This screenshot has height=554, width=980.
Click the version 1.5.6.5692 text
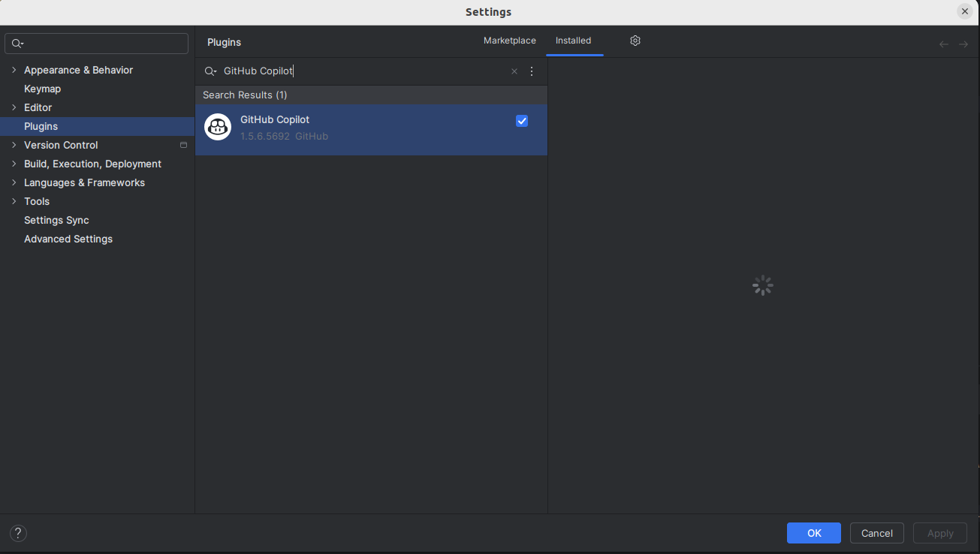click(x=265, y=137)
